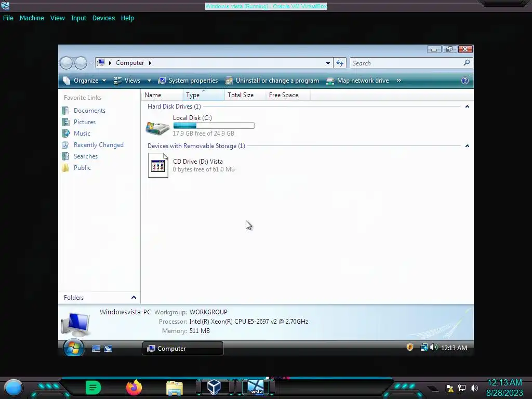Click Show Desktop quick launch icon
This screenshot has width=532, height=399.
pyautogui.click(x=96, y=349)
